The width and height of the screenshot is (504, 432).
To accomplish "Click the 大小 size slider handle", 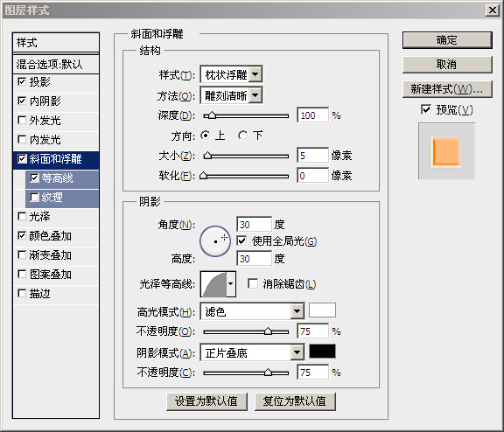I will 207,156.
